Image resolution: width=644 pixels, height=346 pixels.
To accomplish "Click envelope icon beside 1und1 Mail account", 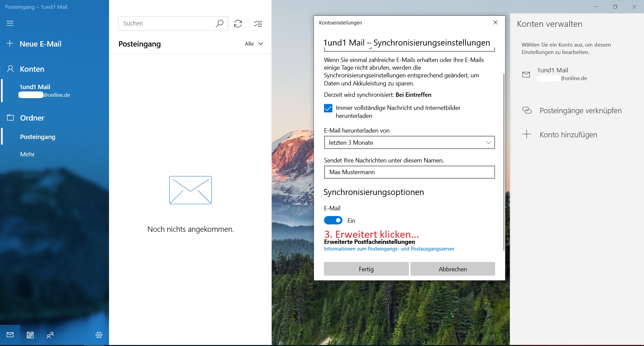I will point(526,74).
